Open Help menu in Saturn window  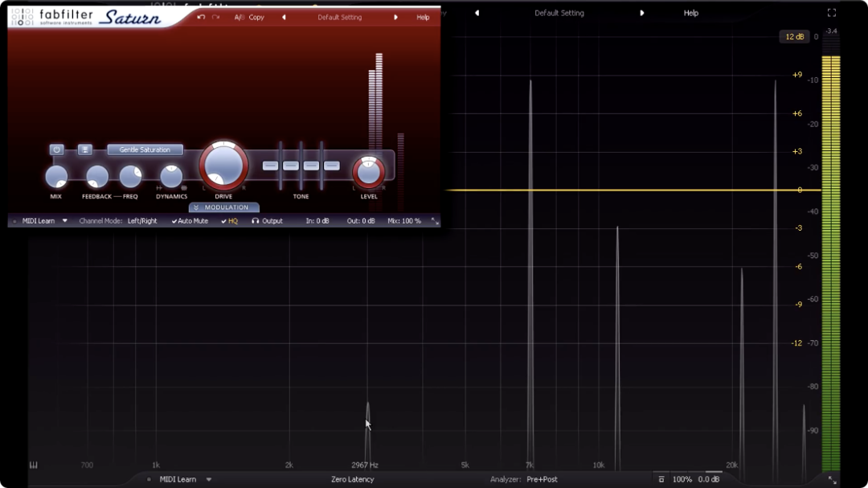click(x=423, y=17)
